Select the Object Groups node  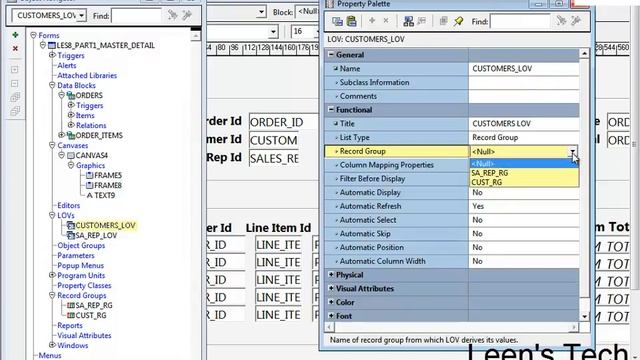[81, 245]
